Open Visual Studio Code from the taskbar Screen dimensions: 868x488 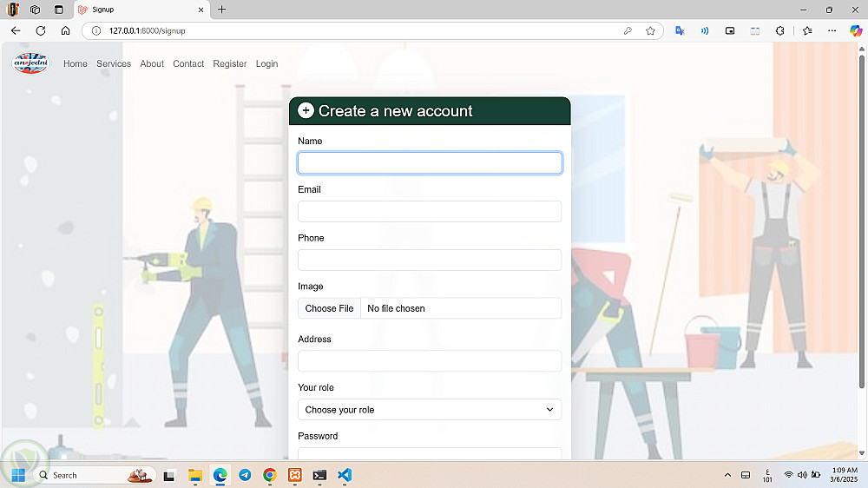345,475
